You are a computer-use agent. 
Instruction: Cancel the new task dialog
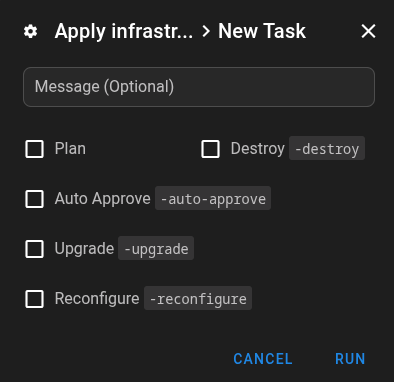click(263, 359)
